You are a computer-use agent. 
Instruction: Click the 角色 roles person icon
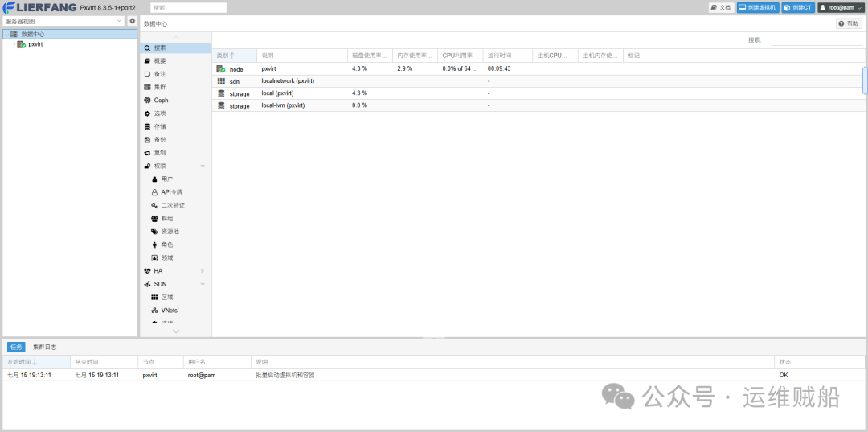point(154,245)
